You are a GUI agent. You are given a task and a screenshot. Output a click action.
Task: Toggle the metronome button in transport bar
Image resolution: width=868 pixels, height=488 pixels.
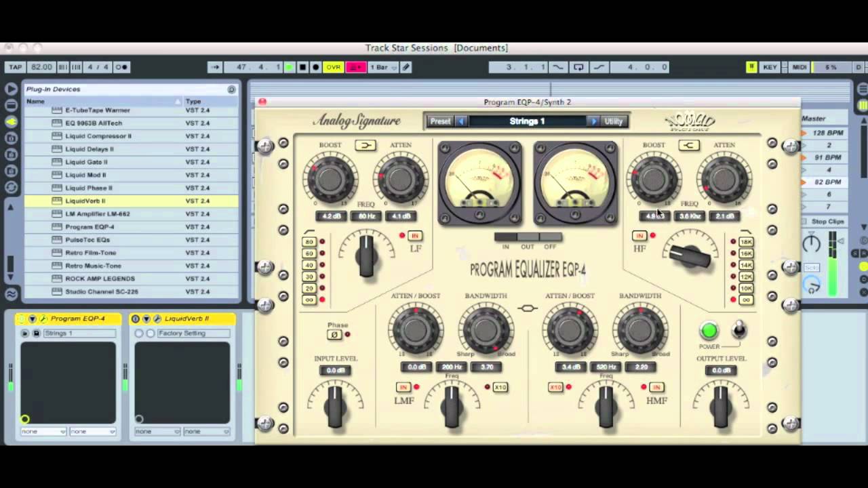[121, 67]
